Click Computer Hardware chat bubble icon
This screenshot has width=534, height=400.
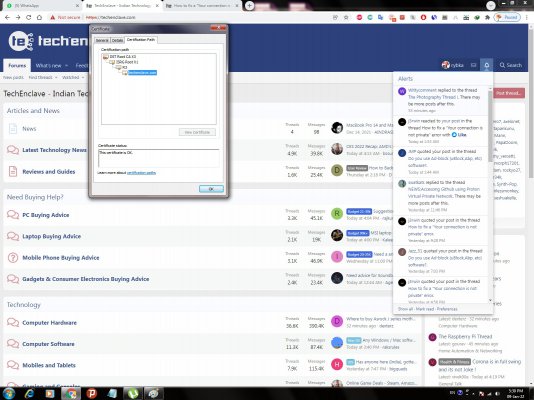point(13,322)
